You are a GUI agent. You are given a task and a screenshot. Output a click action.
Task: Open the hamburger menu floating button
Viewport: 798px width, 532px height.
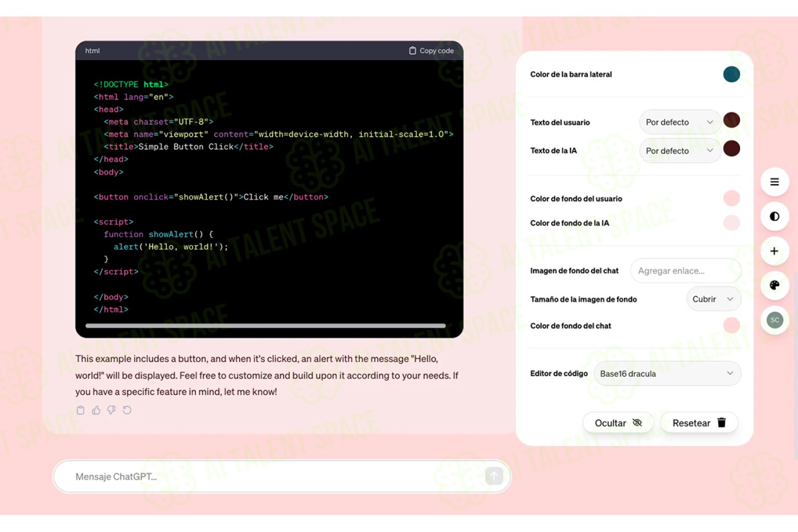coord(775,182)
